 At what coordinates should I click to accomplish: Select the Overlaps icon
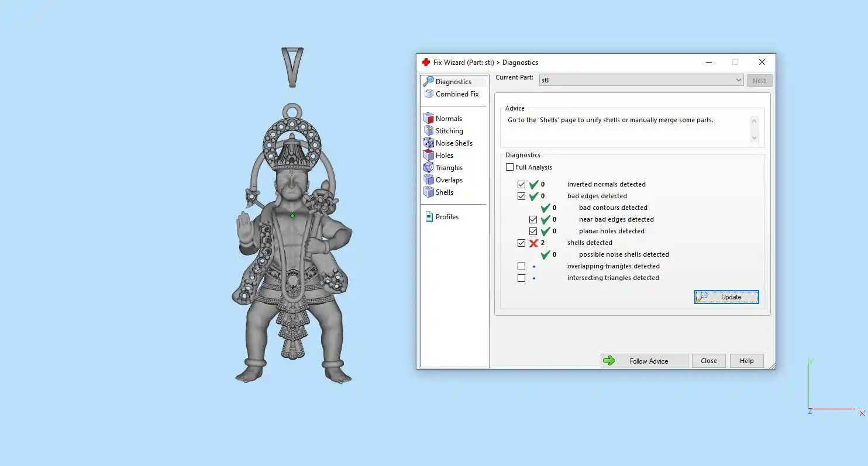click(x=429, y=180)
